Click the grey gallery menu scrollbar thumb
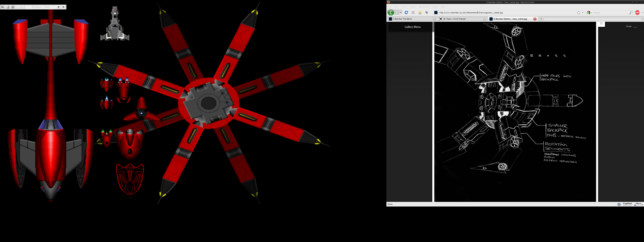The image size is (644, 242). pyautogui.click(x=433, y=27)
